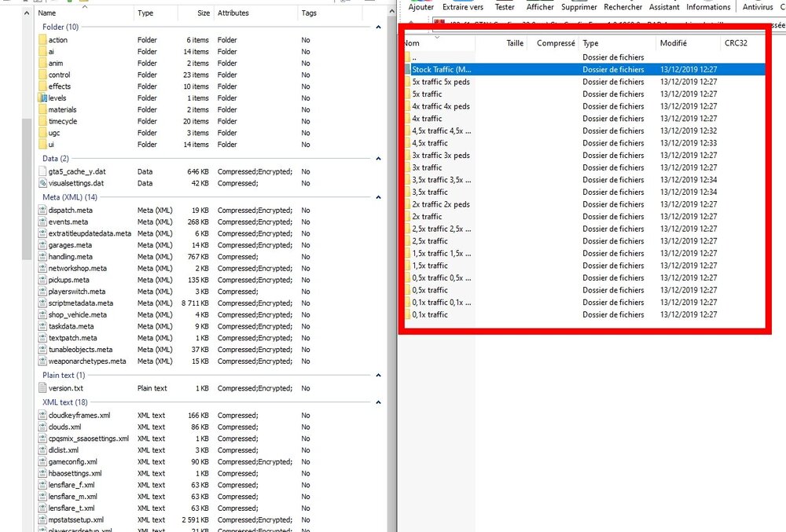
Task: Click the icon next to scriptmetadata.meta
Action: point(42,303)
